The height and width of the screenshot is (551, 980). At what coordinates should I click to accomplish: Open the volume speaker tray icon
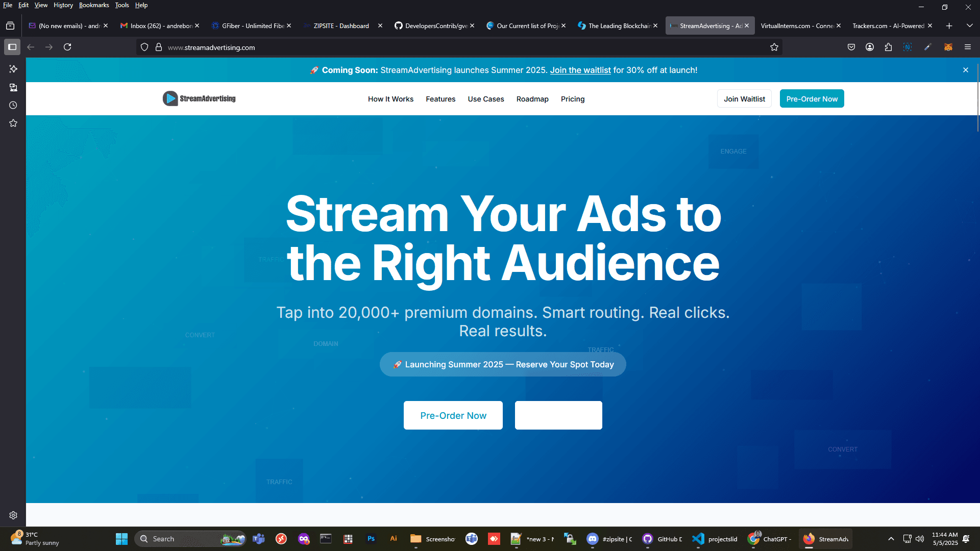pos(920,539)
